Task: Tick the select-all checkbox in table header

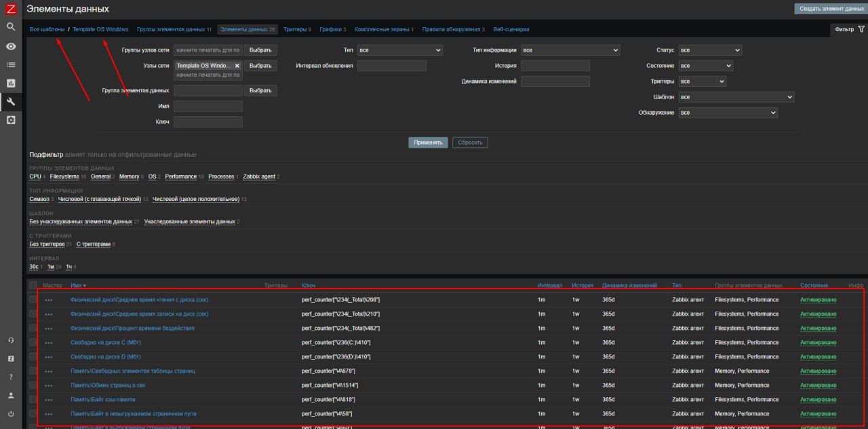Action: pyautogui.click(x=33, y=285)
